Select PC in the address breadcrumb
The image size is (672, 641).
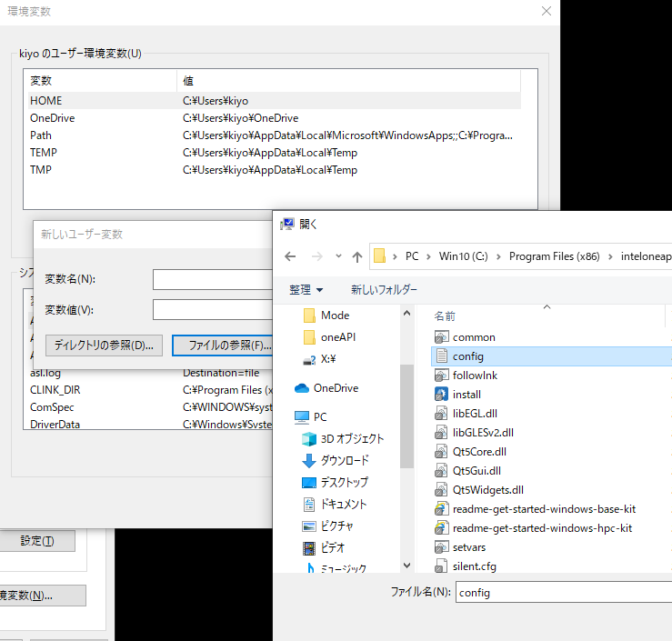click(x=412, y=256)
